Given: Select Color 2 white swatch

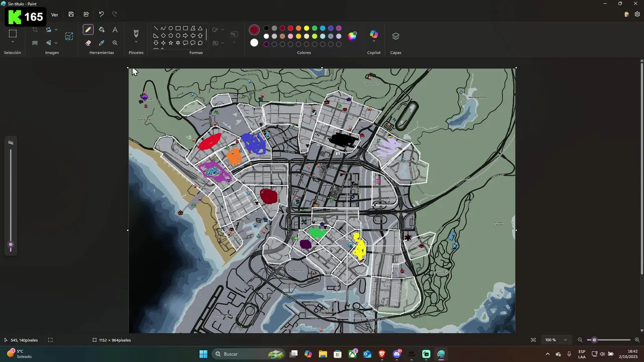Looking at the screenshot, I should click(x=254, y=43).
